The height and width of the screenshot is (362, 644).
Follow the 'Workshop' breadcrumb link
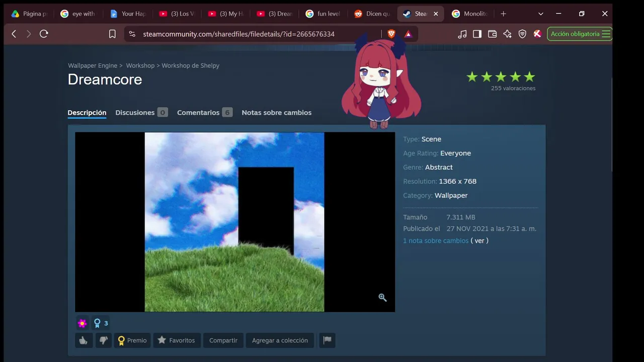coord(140,65)
